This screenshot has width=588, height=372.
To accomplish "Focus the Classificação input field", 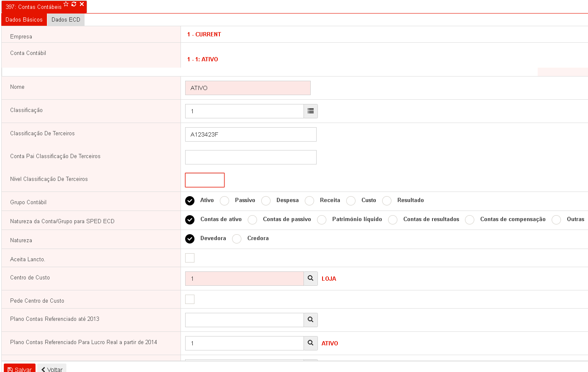I will 244,111.
